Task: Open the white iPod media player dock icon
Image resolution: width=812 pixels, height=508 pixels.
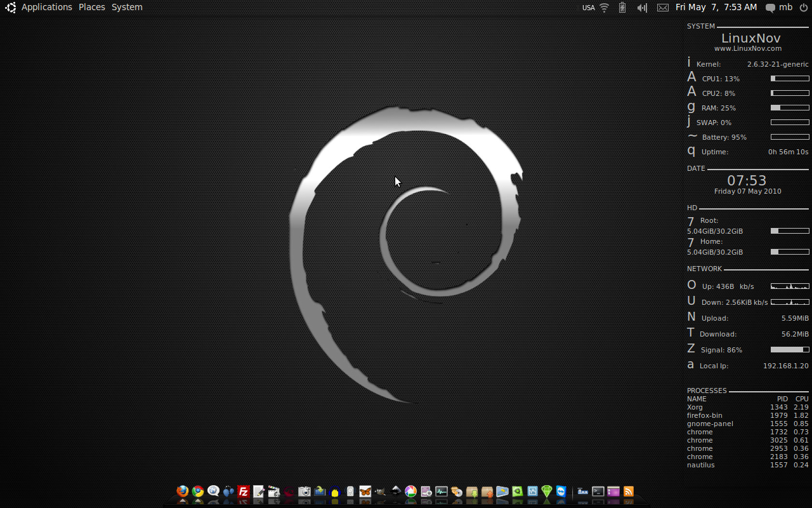Action: pos(350,491)
